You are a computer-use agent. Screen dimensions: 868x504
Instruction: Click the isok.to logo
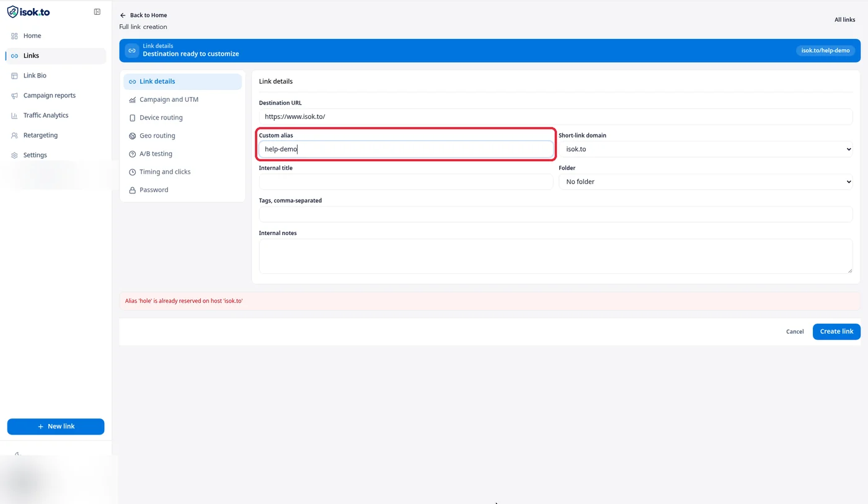29,12
